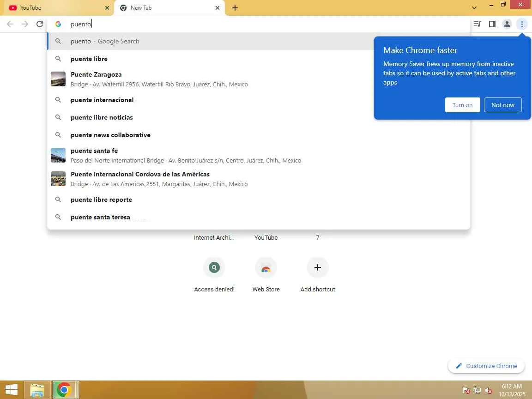Select the New Tab tab
This screenshot has width=532, height=399.
[x=169, y=8]
